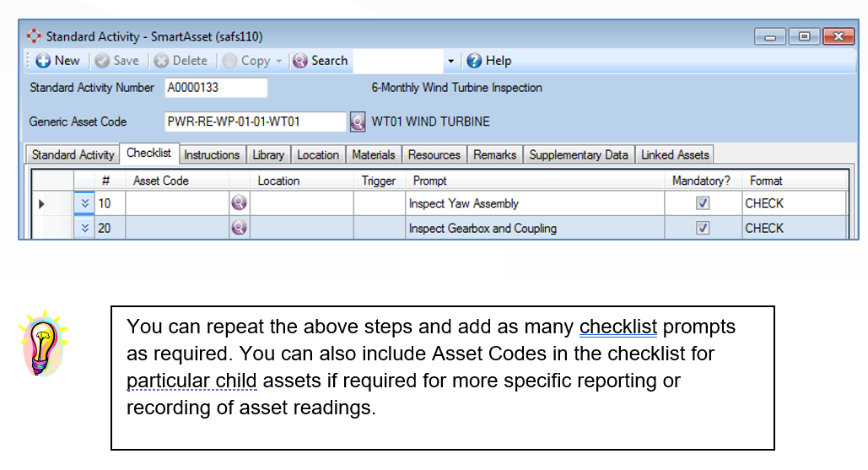Click the Copy toolbar button
The height and width of the screenshot is (470, 868).
(247, 61)
